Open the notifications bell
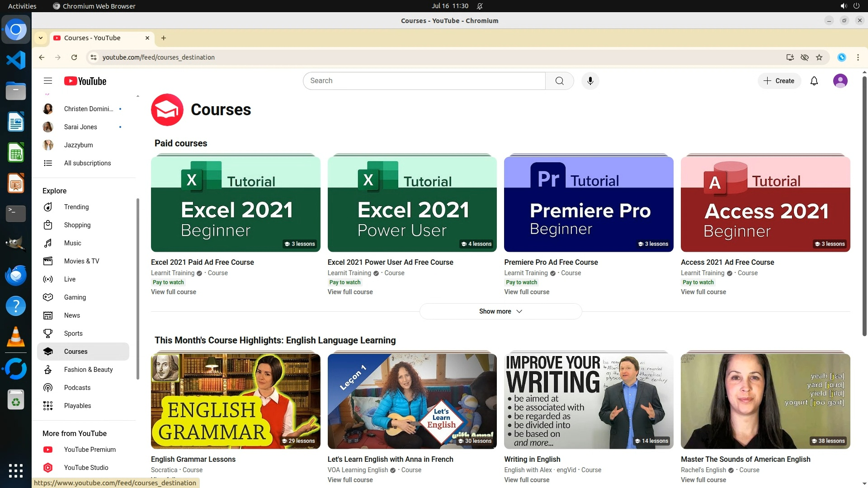This screenshot has height=488, width=868. 814,81
